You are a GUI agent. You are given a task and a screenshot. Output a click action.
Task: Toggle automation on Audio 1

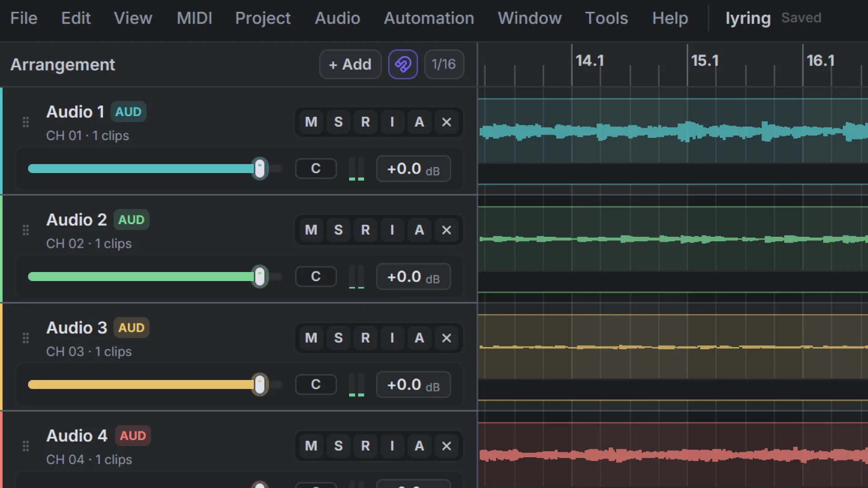coord(419,122)
